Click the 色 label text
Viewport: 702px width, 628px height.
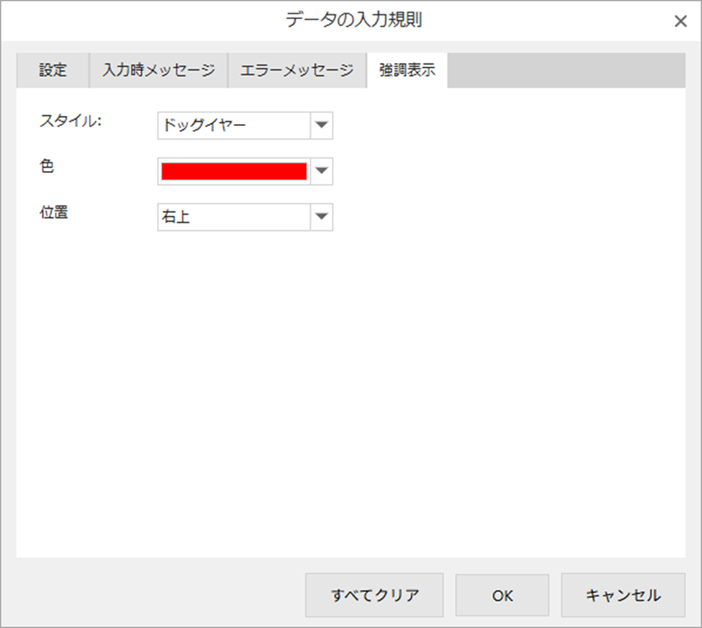(x=46, y=167)
